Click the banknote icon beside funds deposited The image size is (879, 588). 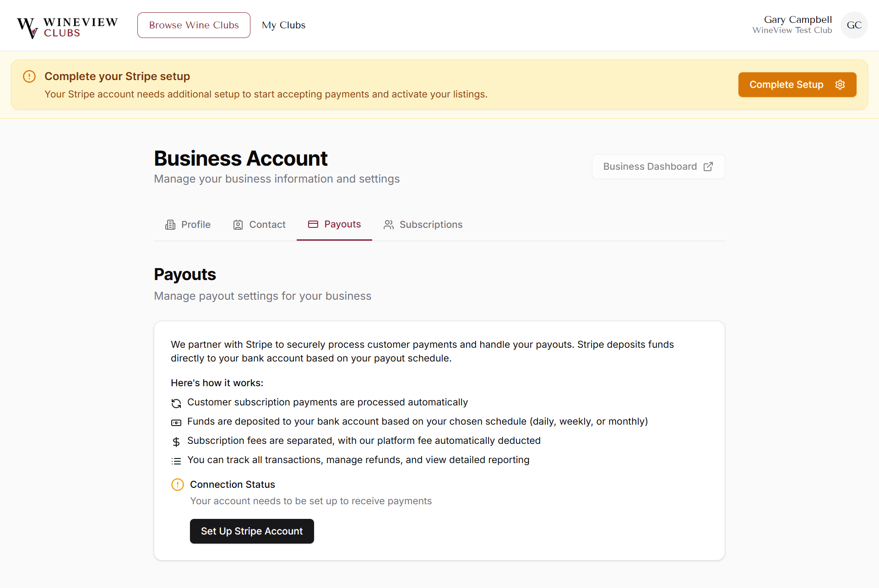click(x=176, y=422)
